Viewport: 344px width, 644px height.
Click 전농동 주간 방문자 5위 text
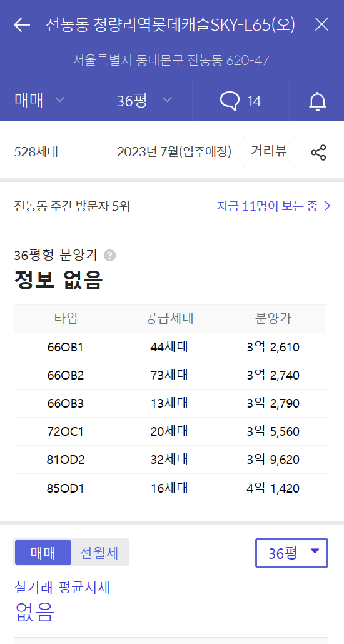click(72, 206)
